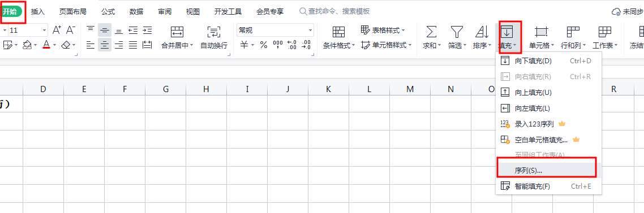This screenshot has height=213, width=644.
Task: Click the distributed alignment icon
Action: [147, 45]
